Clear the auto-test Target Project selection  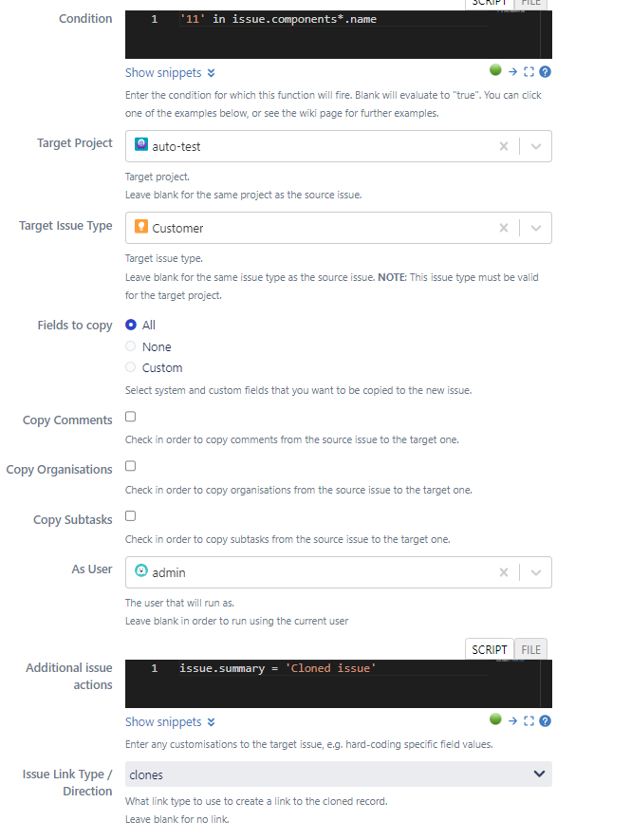point(504,146)
